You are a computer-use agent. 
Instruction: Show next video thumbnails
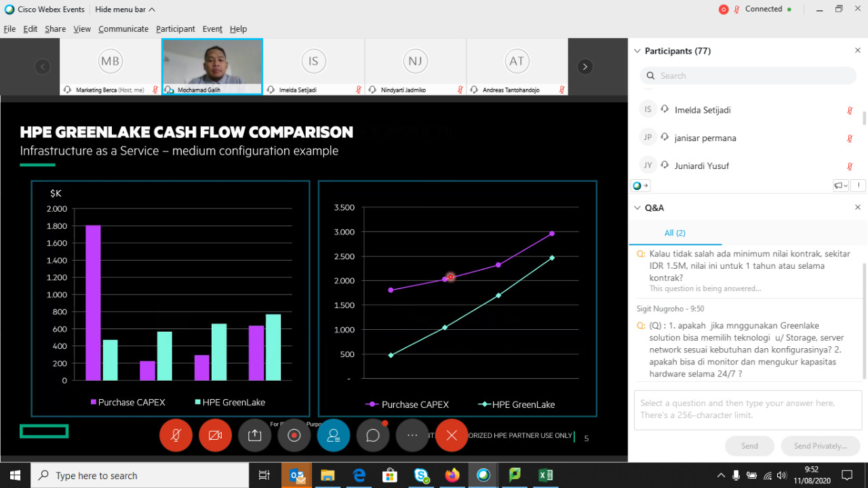585,67
